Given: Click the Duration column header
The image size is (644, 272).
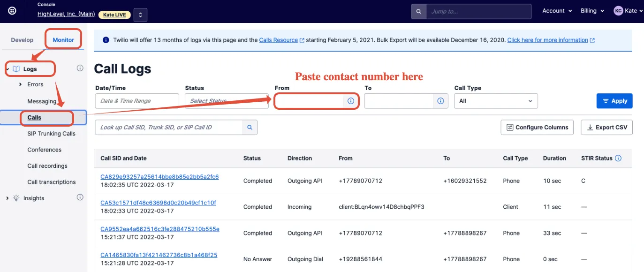Looking at the screenshot, I should pos(554,159).
